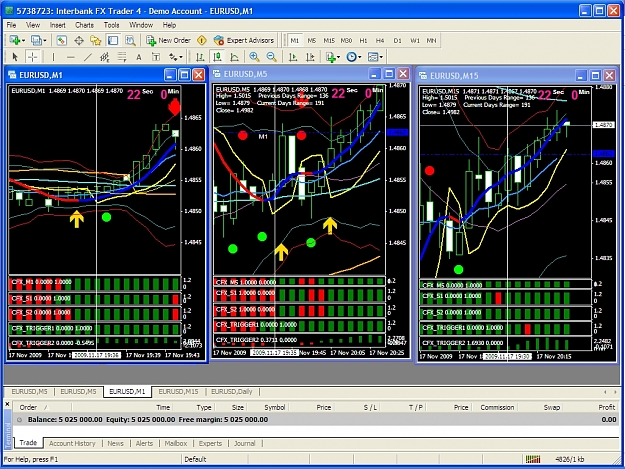This screenshot has height=469, width=625.
Task: Switch to the EURUSD,Daily chart tab
Action: [232, 392]
